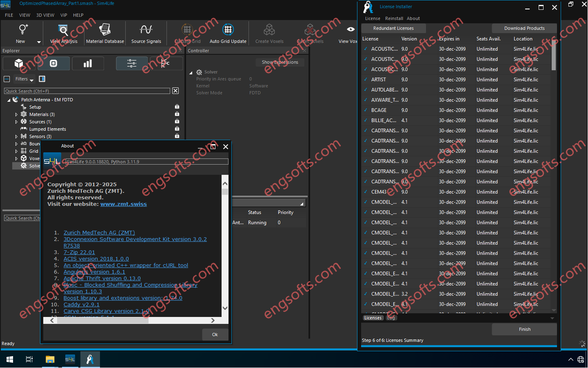Expand the Materials (3) node
Image resolution: width=588 pixels, height=368 pixels.
point(16,115)
